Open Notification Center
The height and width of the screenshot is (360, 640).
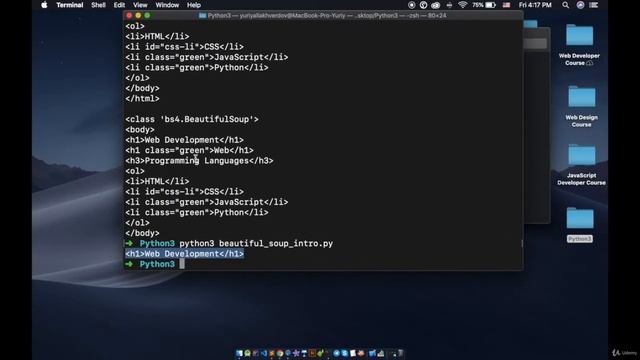click(594, 5)
